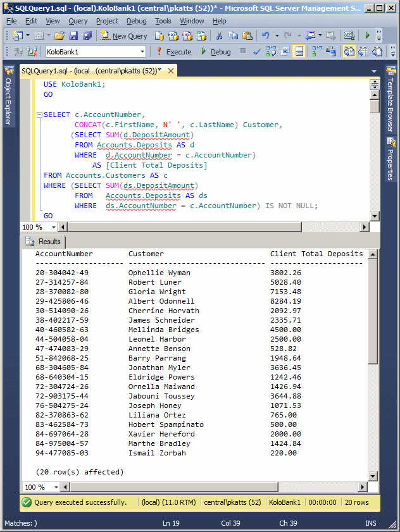Toggle IntelliSense Enabled
The height and width of the screenshot is (532, 400).
(299, 52)
